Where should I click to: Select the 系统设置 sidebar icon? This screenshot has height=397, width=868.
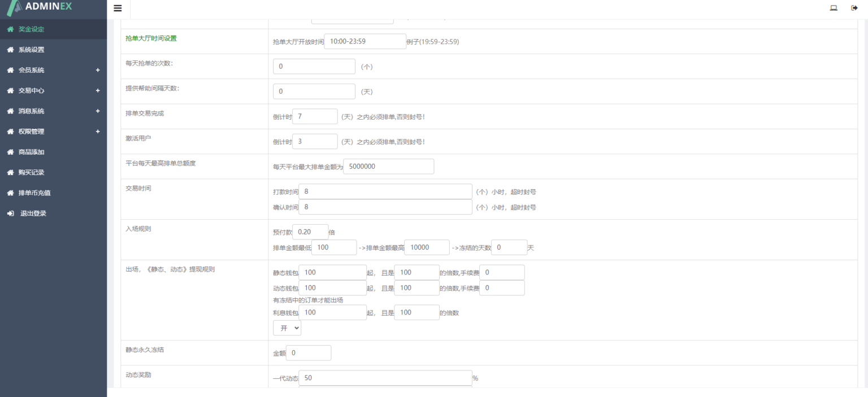tap(9, 50)
